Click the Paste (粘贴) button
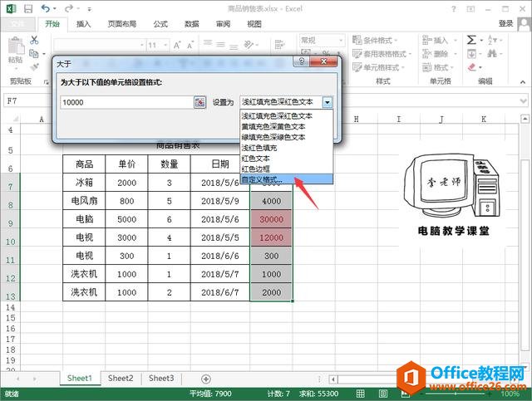The height and width of the screenshot is (401, 532). (x=15, y=50)
